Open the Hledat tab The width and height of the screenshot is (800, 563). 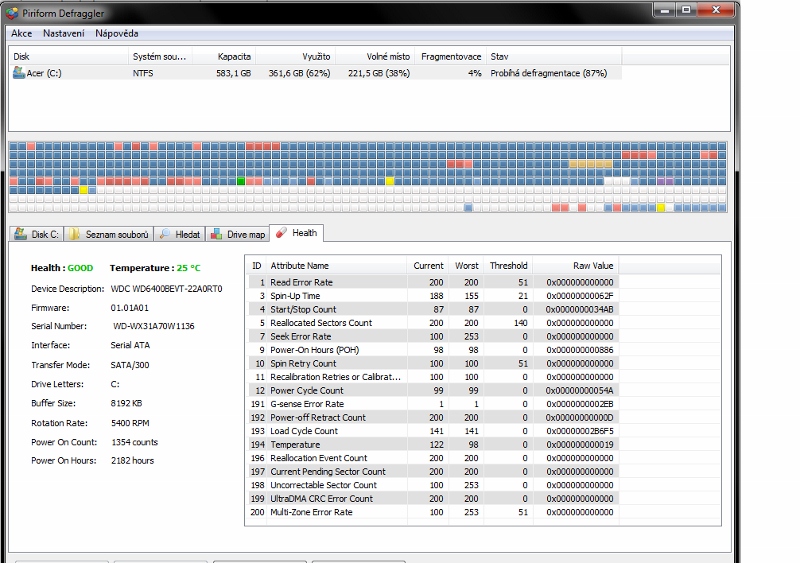(x=180, y=234)
